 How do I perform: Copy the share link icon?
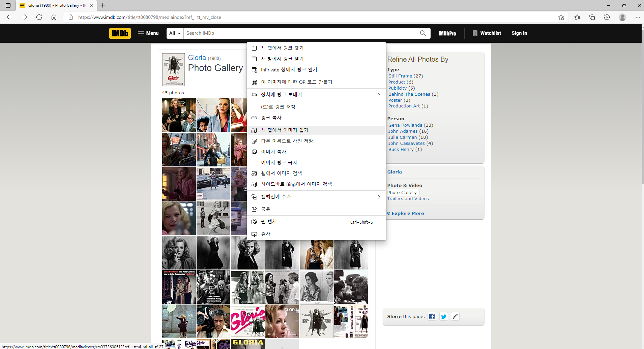(x=455, y=316)
